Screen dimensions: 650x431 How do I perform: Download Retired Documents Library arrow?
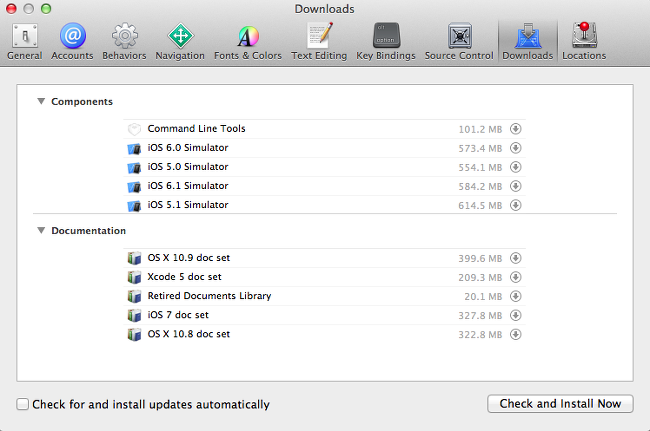point(516,296)
